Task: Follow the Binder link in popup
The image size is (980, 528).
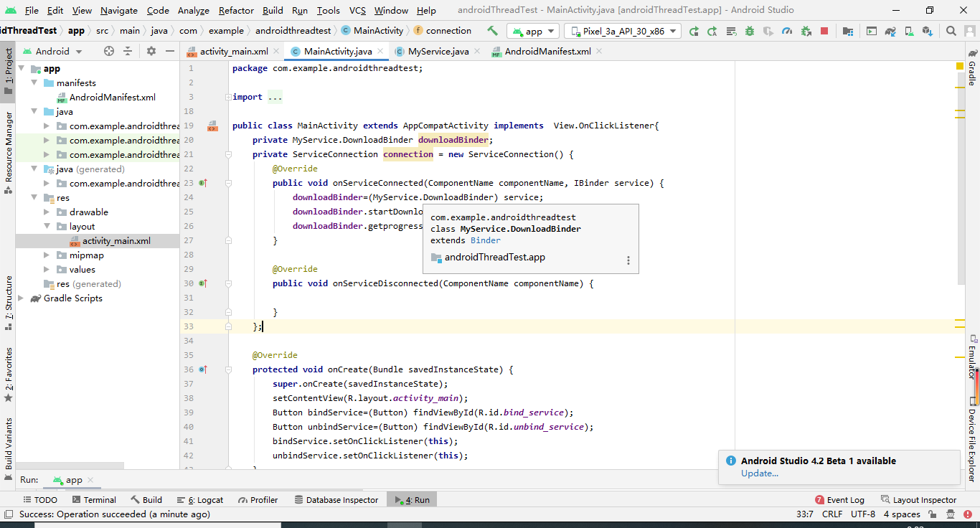Action: [x=485, y=240]
